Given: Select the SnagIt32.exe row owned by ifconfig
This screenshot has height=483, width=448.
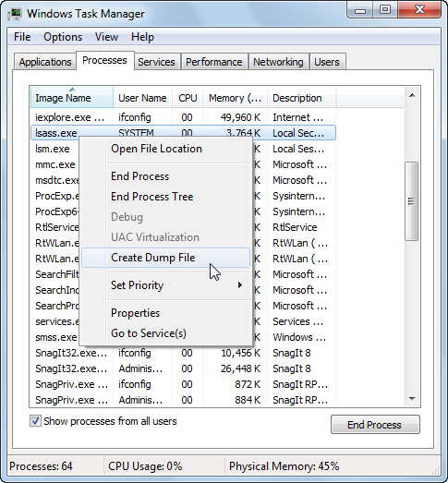Looking at the screenshot, I should pos(183,353).
